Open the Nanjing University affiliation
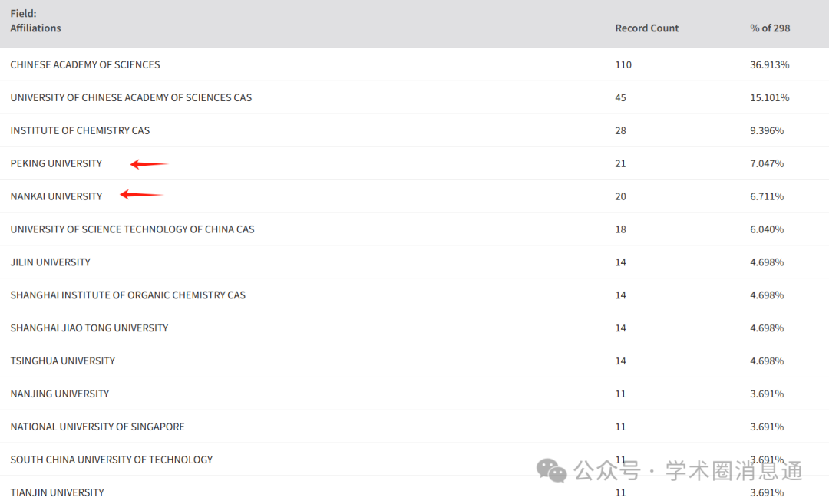829x504 pixels. [x=59, y=394]
